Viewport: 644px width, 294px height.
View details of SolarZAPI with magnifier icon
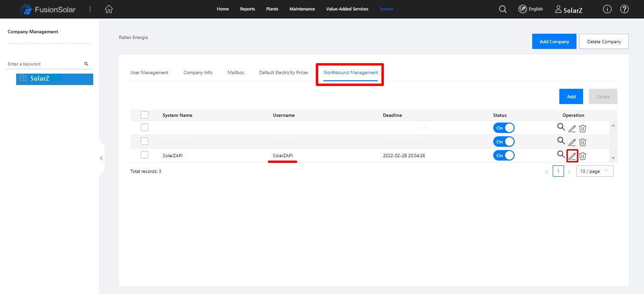tap(561, 155)
